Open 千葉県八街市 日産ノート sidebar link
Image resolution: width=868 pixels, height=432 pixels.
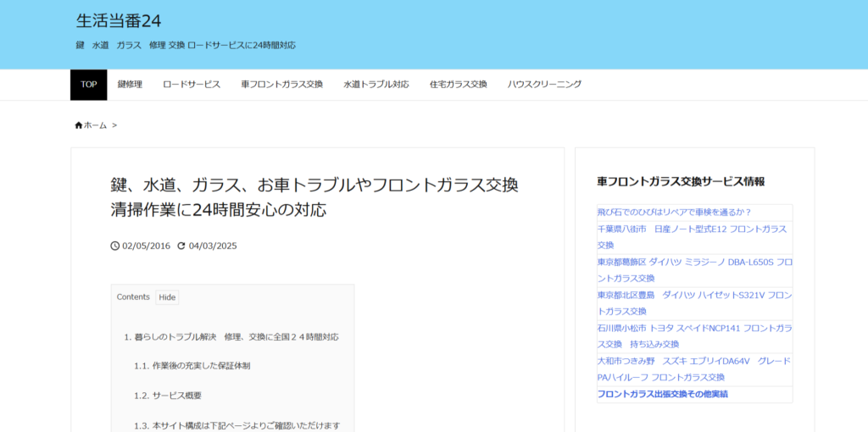tap(692, 236)
